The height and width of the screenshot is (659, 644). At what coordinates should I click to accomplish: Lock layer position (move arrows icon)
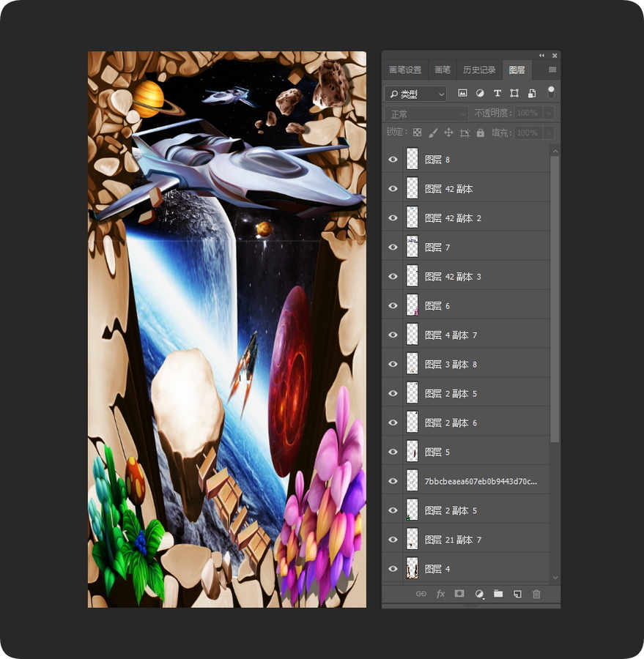tap(449, 133)
